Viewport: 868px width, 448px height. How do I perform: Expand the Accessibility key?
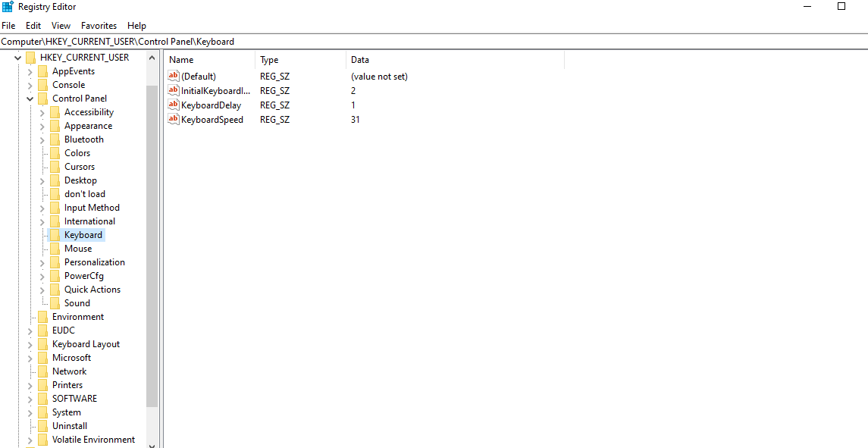tap(42, 112)
